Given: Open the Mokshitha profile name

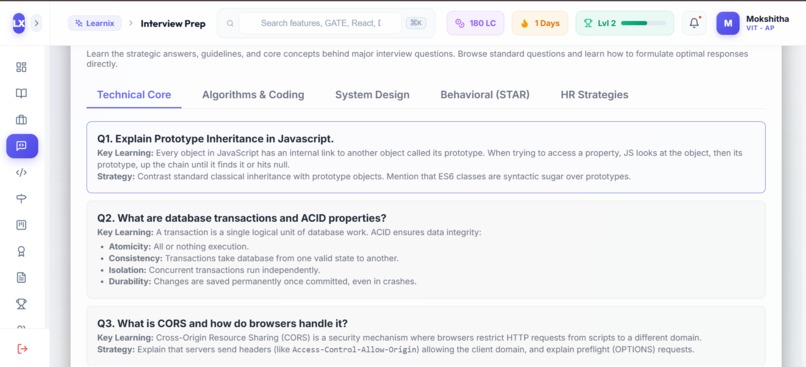Looking at the screenshot, I should [767, 19].
